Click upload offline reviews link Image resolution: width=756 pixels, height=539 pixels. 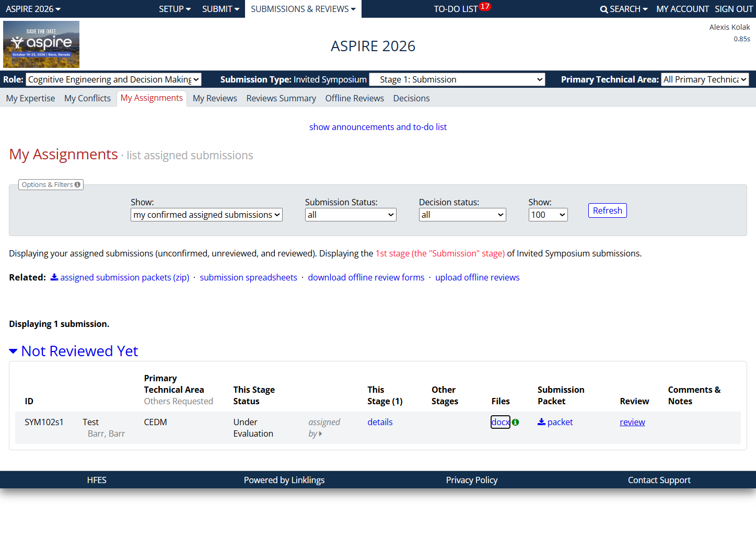(477, 277)
